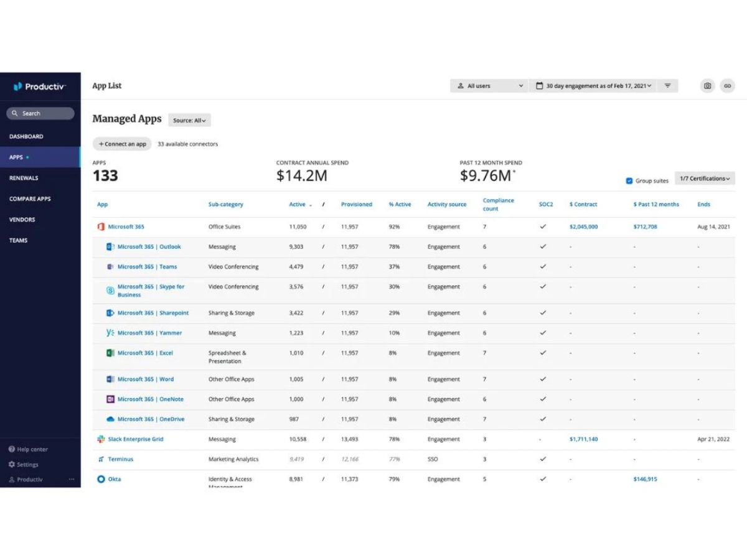Screen dimensions: 747x560
Task: Click the Help center question icon
Action: pos(11,449)
